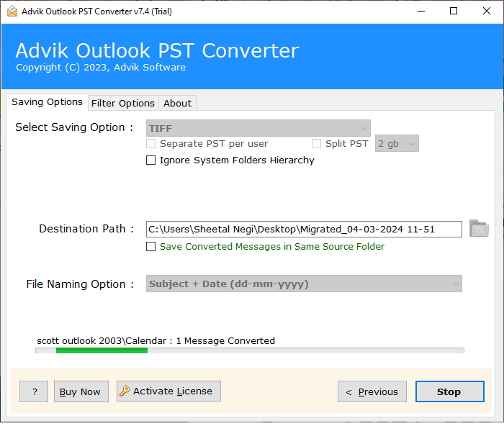Click the browse folder icon beside Destination Path

[x=479, y=228]
